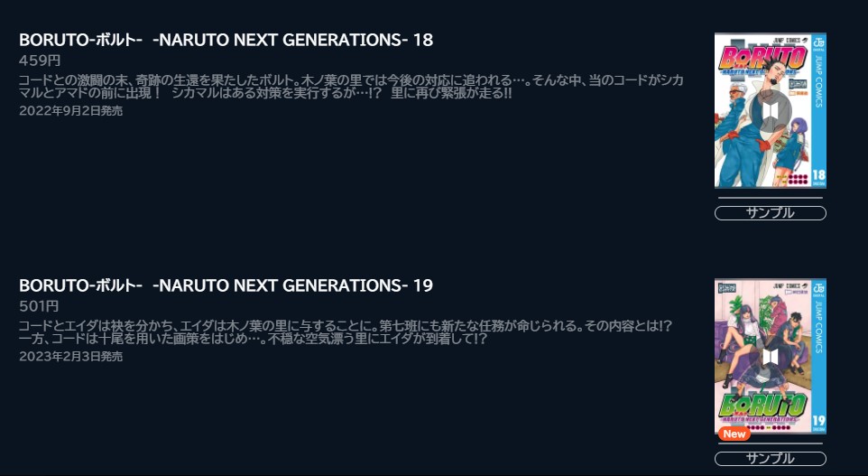
Task: Click the BORUTO logo on volume 19 cover
Action: point(762,406)
